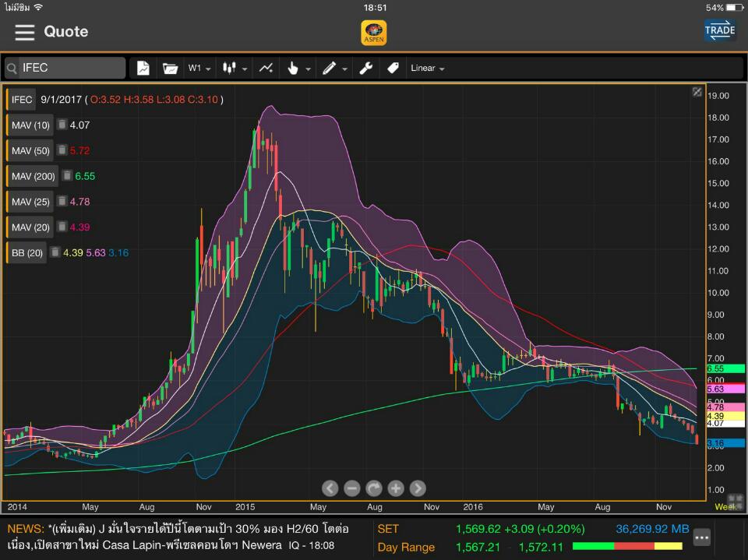The image size is (748, 560).
Task: Click the Day Range high 1,572.11
Action: pos(541,547)
